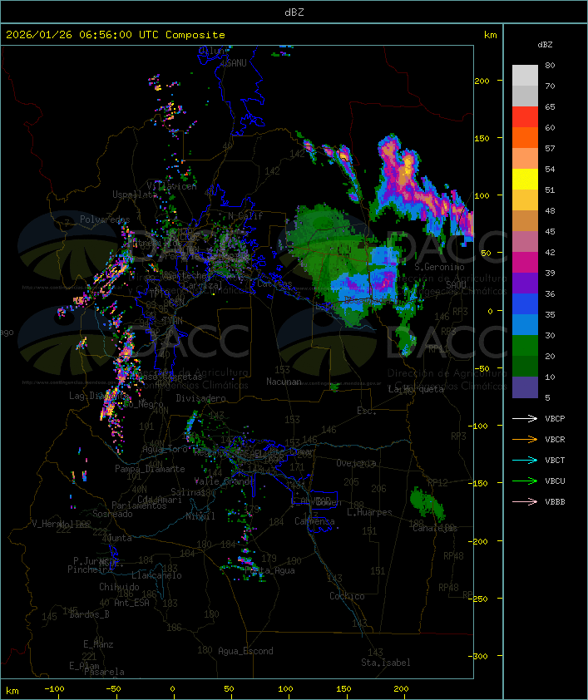Click the cyan VBCT arrow icon
Image resolution: width=588 pixels, height=700 pixels.
[x=525, y=461]
